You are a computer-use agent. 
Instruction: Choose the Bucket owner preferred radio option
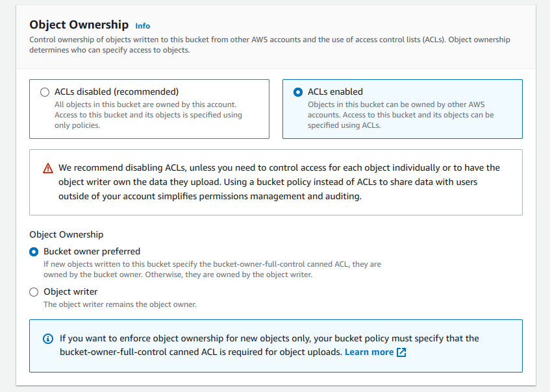(34, 252)
